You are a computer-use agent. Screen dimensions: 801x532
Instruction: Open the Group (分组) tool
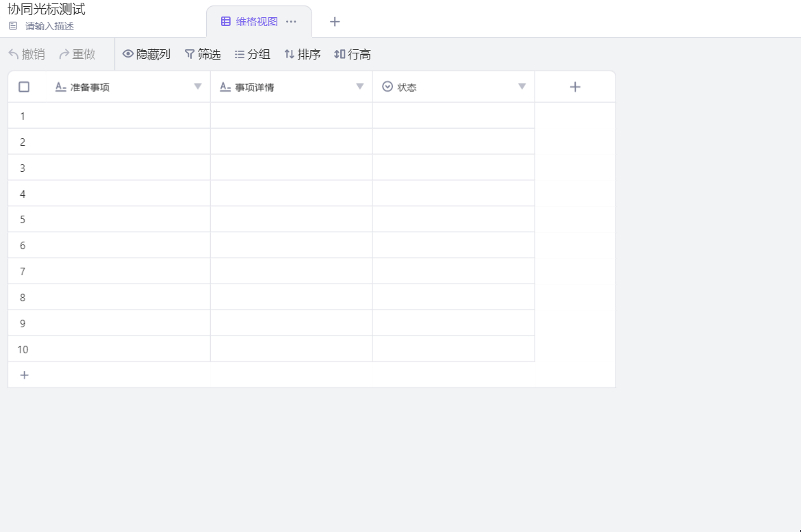pos(252,53)
